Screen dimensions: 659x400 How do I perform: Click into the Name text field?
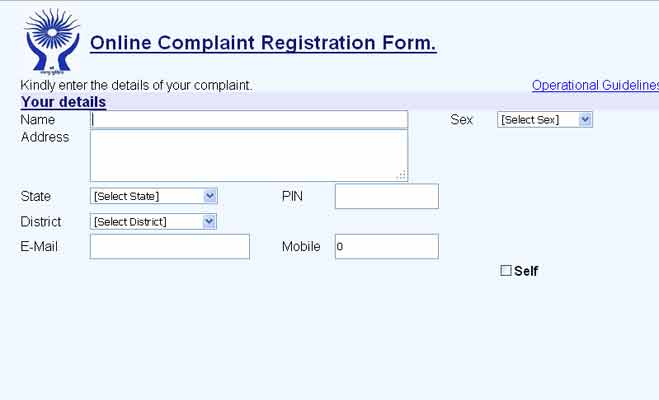click(249, 119)
